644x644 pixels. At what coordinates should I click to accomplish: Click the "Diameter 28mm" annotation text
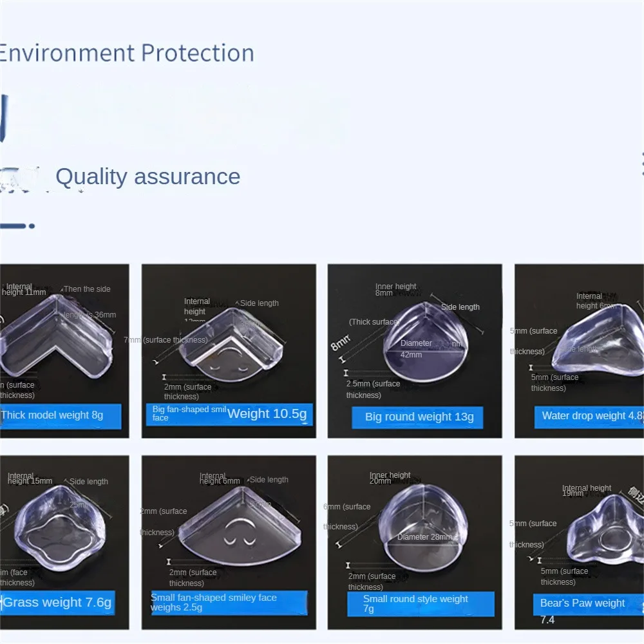pos(422,537)
